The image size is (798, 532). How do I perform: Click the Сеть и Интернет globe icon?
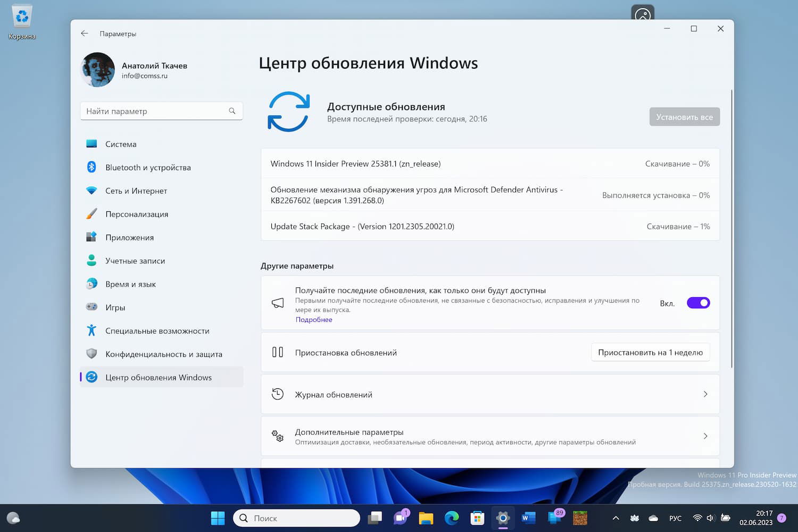pos(92,190)
